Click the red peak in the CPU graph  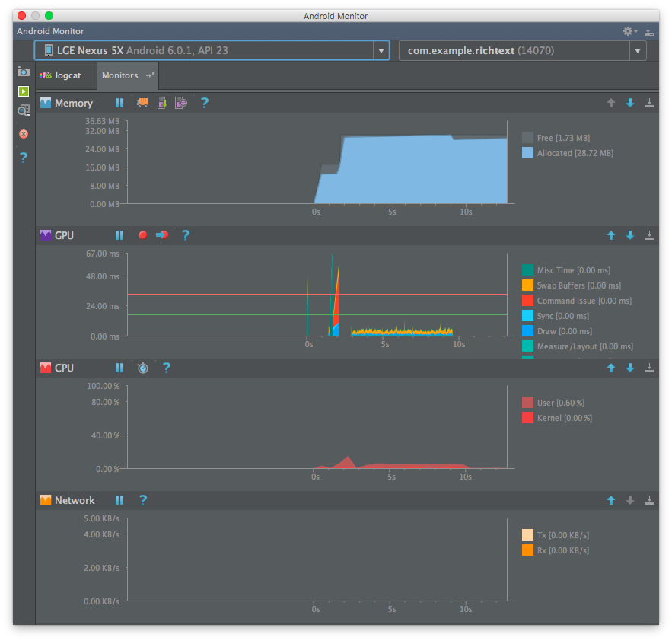pos(347,462)
